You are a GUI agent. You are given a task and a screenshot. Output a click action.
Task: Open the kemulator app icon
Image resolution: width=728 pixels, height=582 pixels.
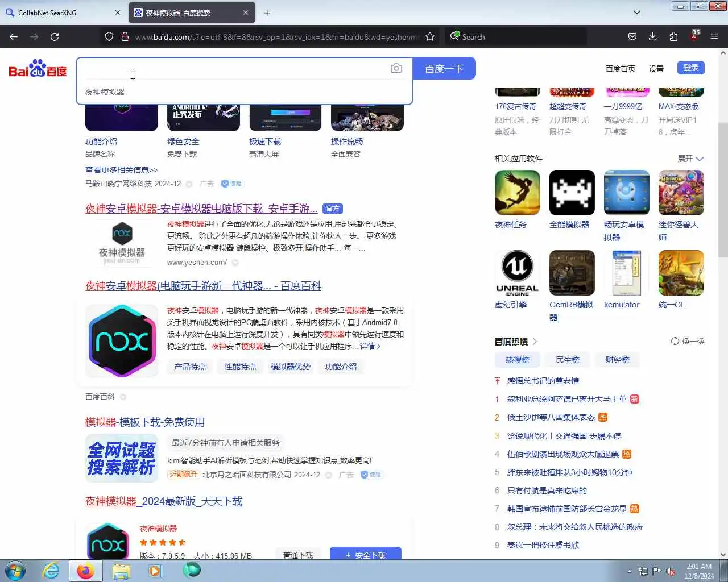point(627,273)
